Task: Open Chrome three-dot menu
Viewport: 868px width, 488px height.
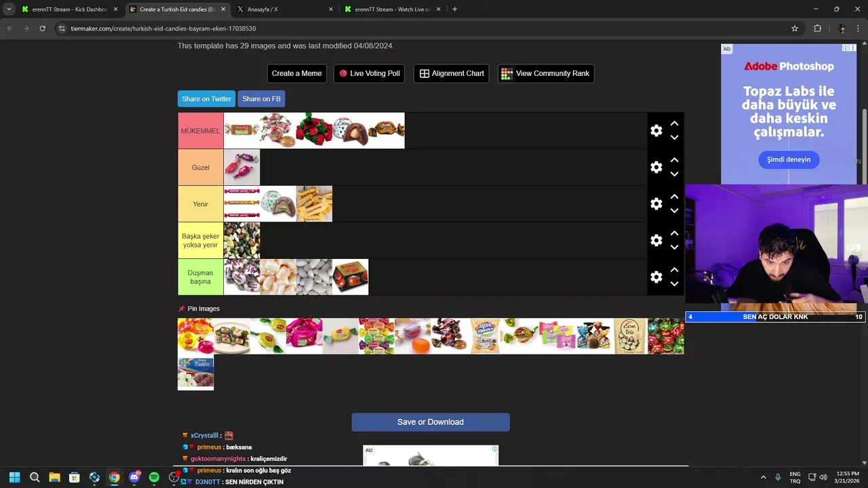Action: (859, 28)
